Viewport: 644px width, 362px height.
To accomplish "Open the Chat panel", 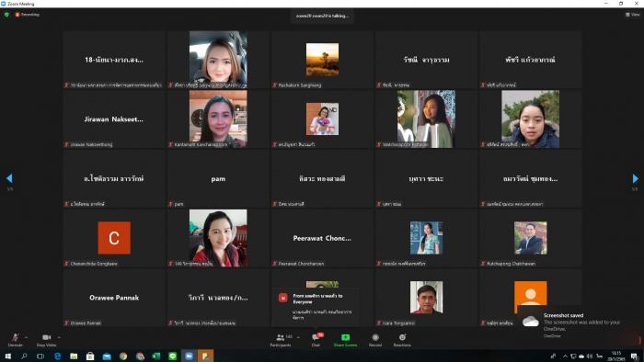I will pos(316,340).
